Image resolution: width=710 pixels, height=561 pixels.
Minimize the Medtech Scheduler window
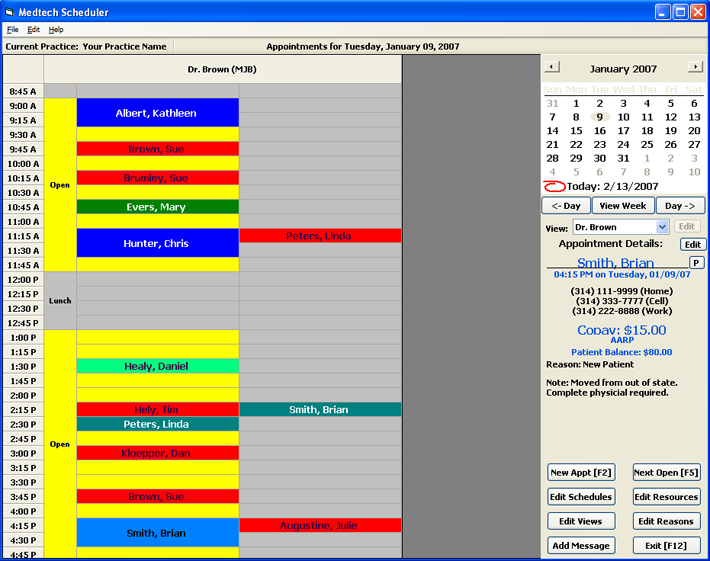662,12
